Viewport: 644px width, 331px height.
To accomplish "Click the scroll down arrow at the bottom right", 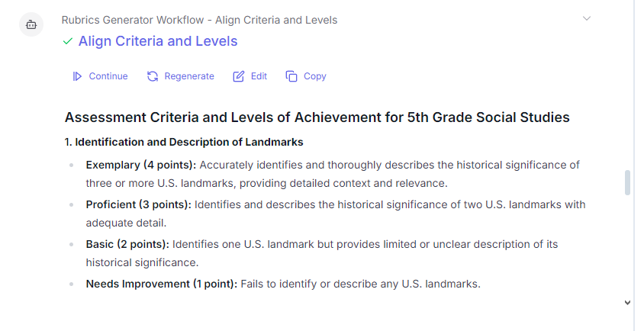I will pyautogui.click(x=627, y=303).
